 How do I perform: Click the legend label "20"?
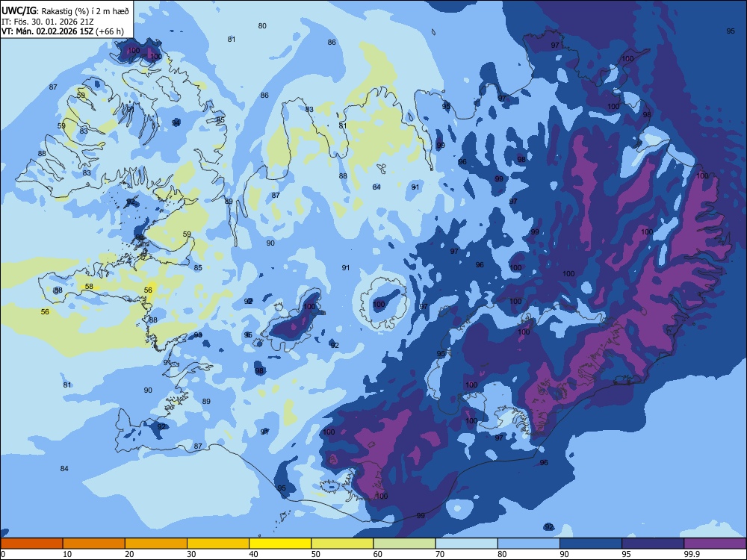(129, 554)
